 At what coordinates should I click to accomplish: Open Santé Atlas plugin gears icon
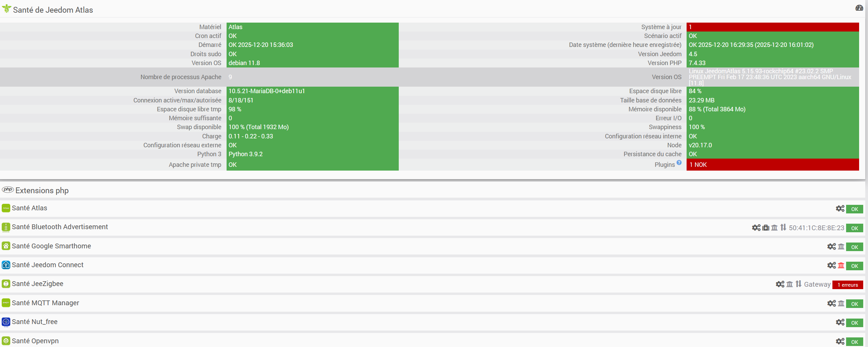click(840, 209)
